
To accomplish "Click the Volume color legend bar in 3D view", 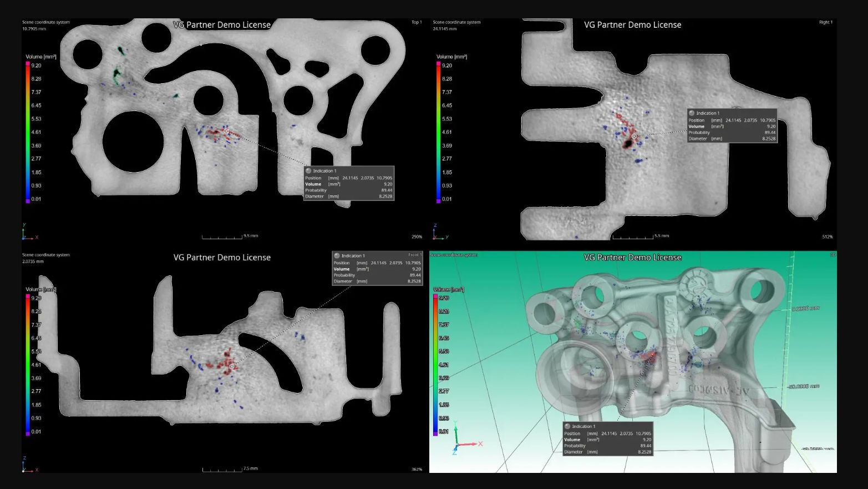I will point(435,365).
